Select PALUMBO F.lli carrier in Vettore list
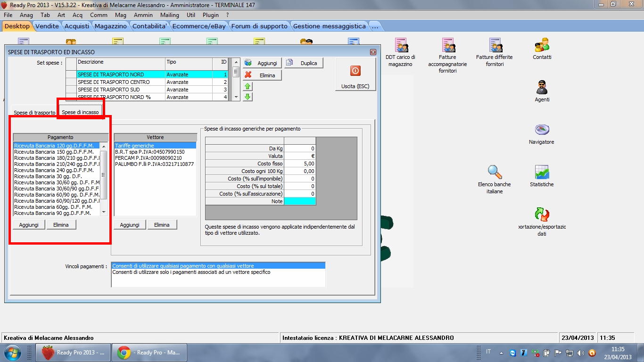This screenshot has height=362, width=644. click(155, 164)
